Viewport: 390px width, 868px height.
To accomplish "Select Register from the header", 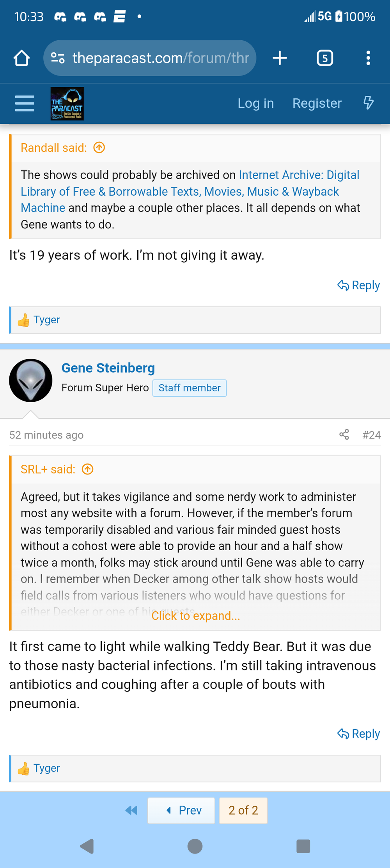I will tap(316, 103).
